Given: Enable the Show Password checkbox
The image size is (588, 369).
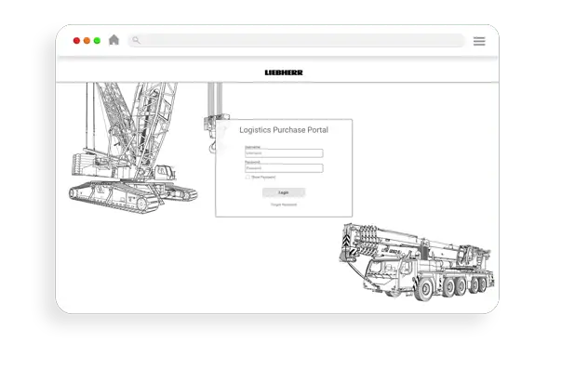Looking at the screenshot, I should pyautogui.click(x=247, y=178).
